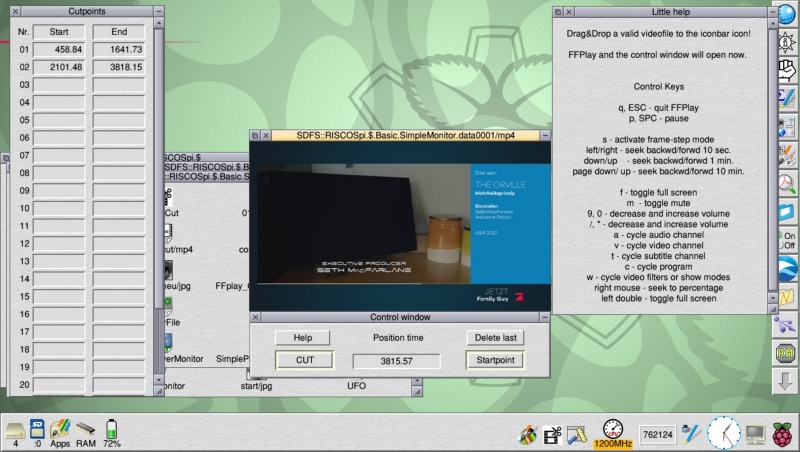This screenshot has height=452, width=800.
Task: Click the Raspberry Pi icon on iconbar
Action: coord(782,433)
